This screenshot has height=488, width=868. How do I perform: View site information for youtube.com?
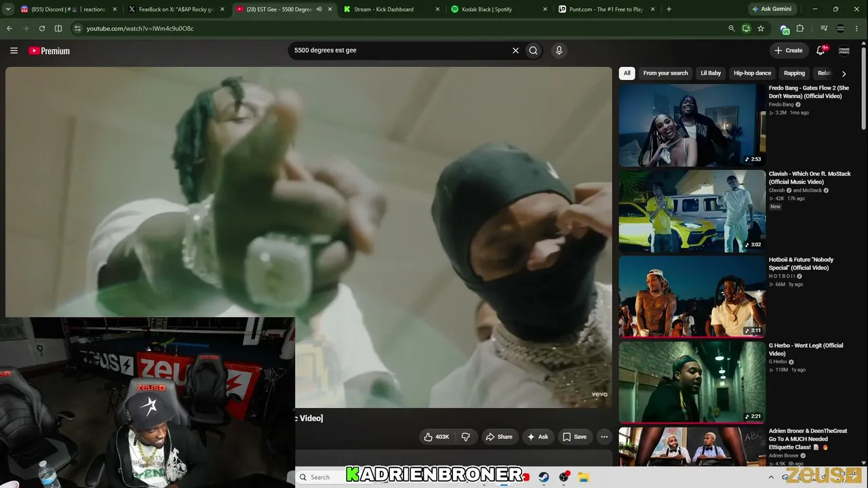[x=77, y=28]
